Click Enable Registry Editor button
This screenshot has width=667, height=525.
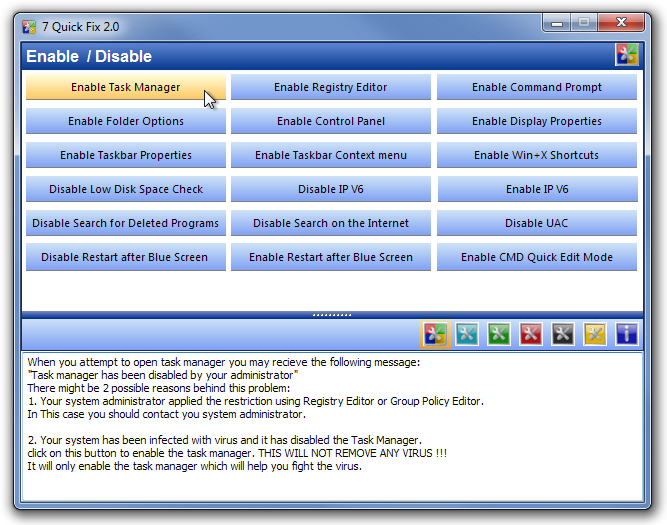click(331, 87)
